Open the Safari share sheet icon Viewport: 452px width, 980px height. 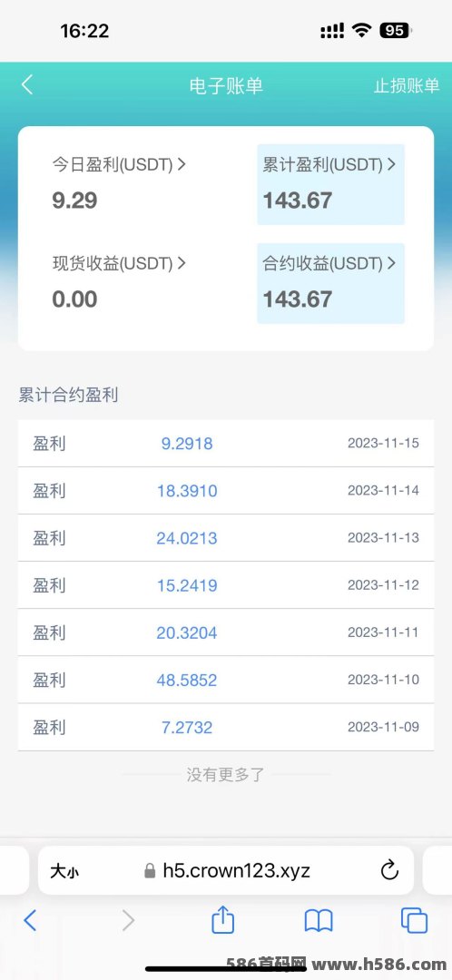point(222,920)
